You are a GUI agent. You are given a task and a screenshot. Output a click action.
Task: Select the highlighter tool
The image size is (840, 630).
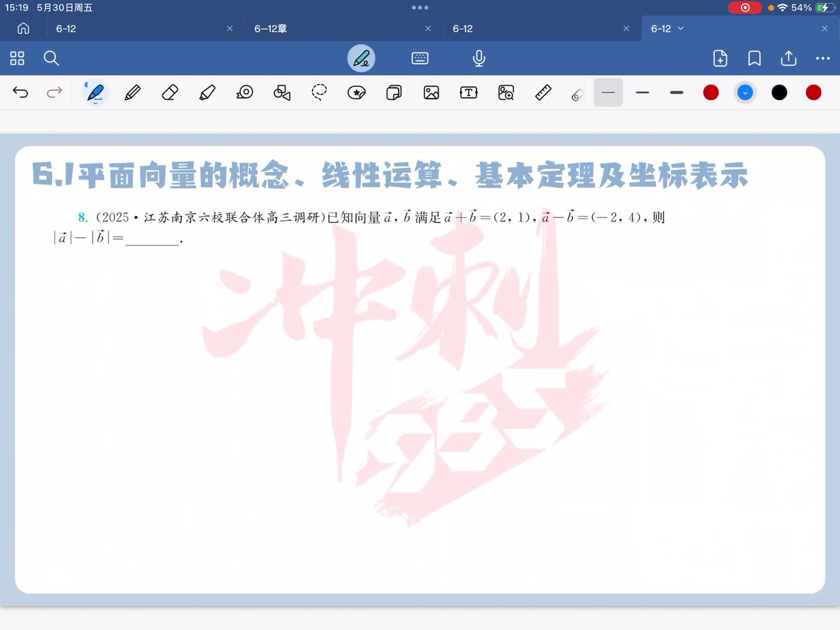coord(207,93)
